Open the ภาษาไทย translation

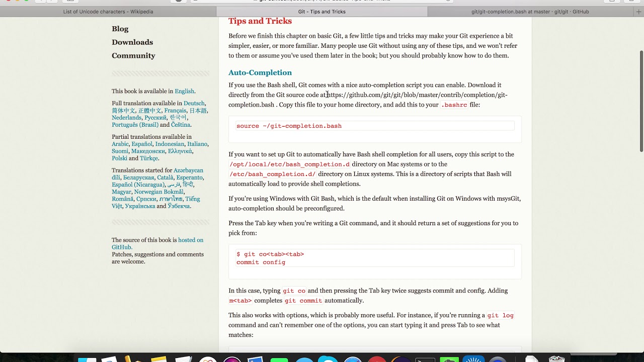pos(171,199)
